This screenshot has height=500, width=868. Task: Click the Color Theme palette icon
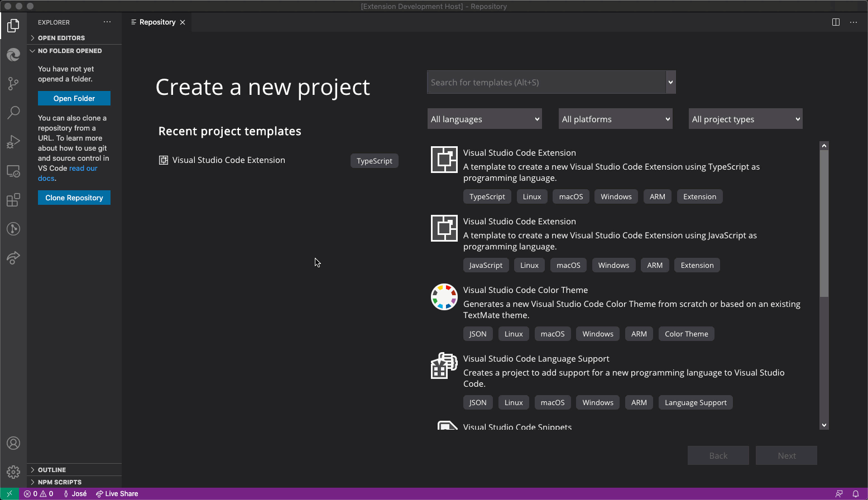[444, 297]
